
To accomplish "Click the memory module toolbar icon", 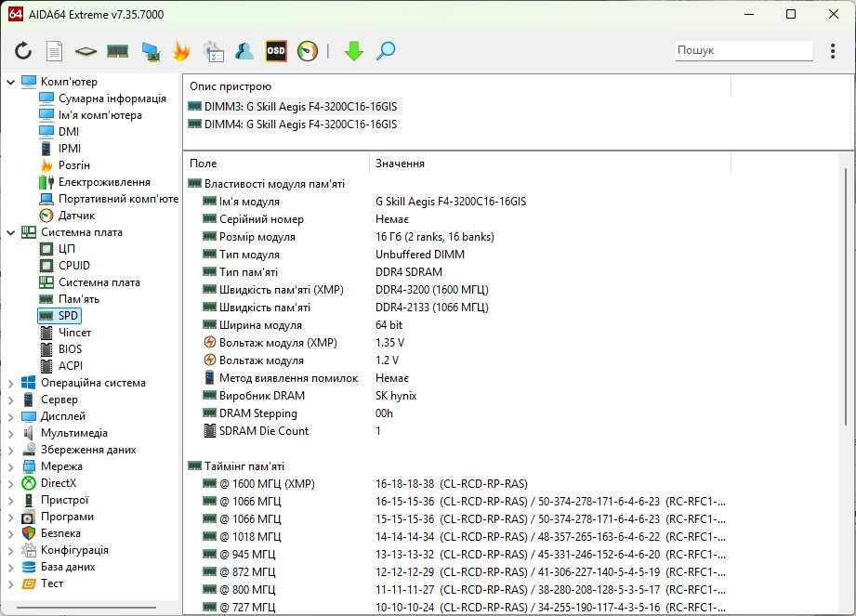I will coord(117,51).
